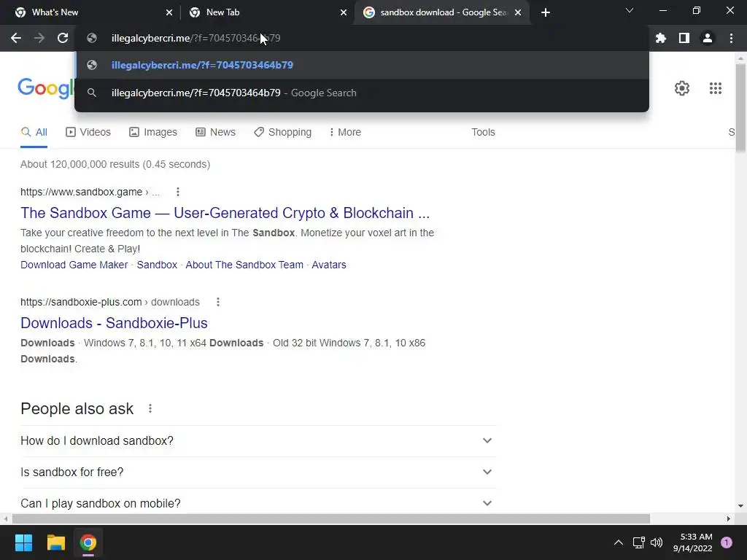
Task: Open Downloads - Sandboxie-Plus result
Action: pyautogui.click(x=114, y=323)
